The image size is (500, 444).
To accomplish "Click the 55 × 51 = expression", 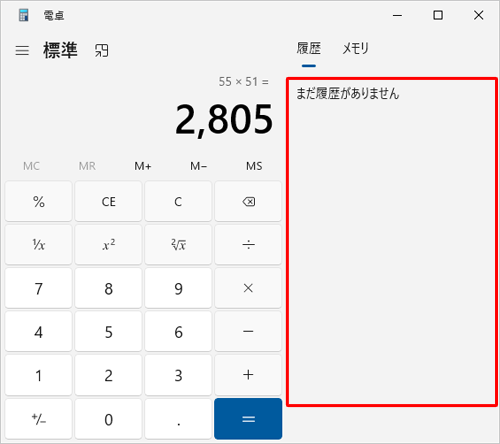I will (243, 82).
